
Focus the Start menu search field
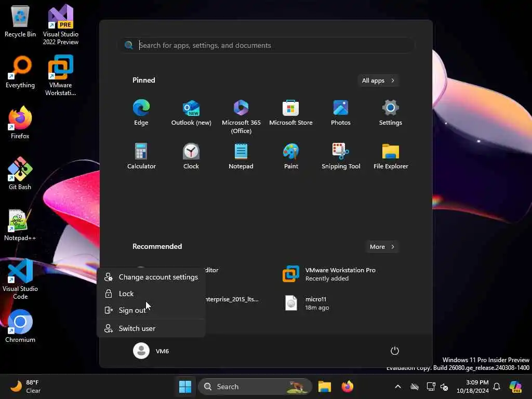click(x=267, y=45)
